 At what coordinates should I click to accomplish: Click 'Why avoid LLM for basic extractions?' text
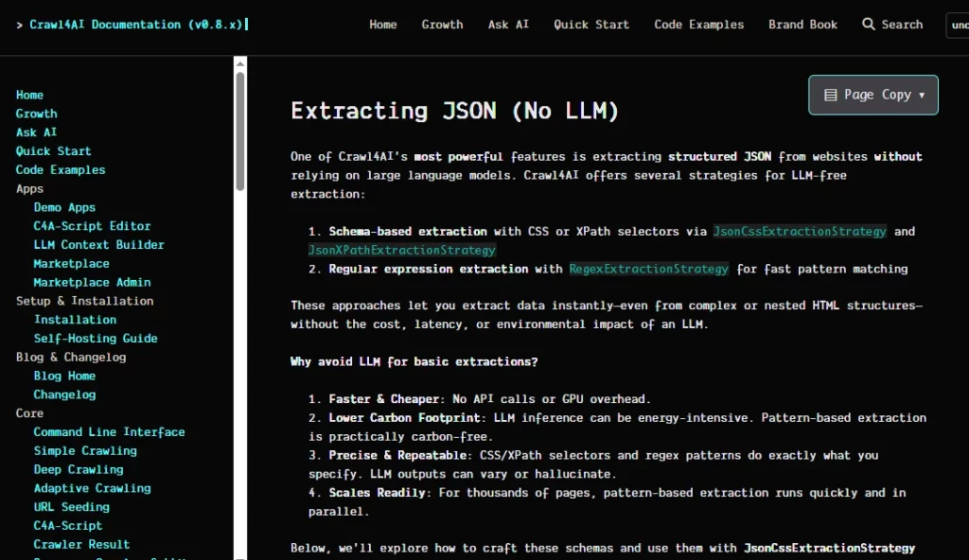tap(414, 361)
